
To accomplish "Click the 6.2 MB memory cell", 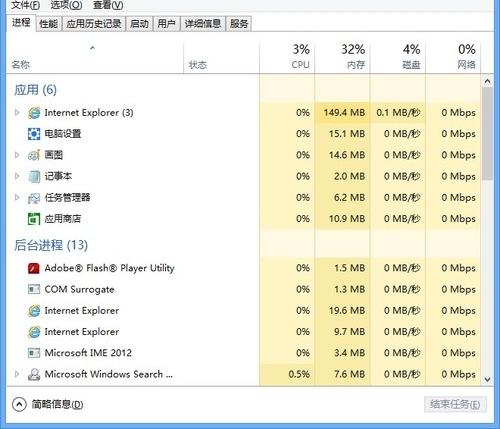I will coord(342,198).
